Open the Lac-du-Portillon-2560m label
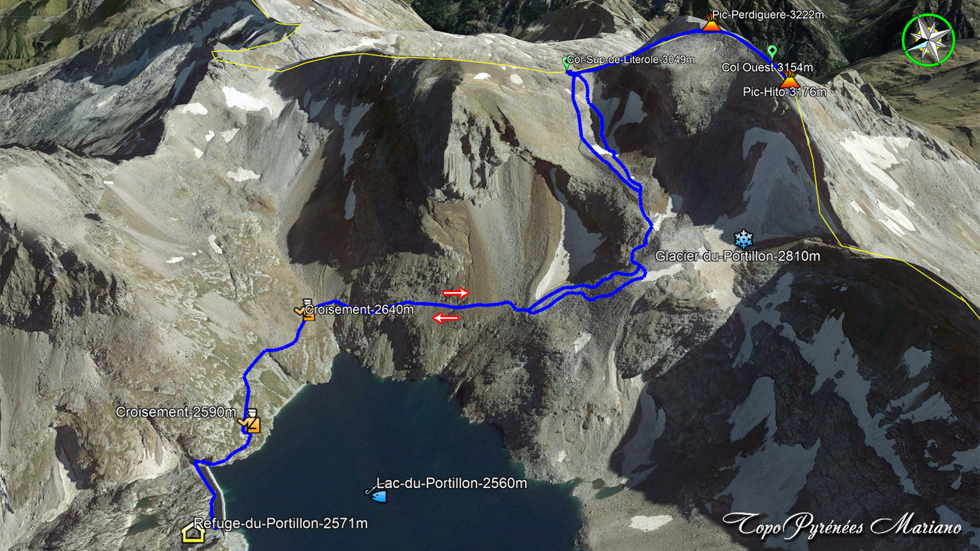The height and width of the screenshot is (551, 980). pyautogui.click(x=452, y=483)
